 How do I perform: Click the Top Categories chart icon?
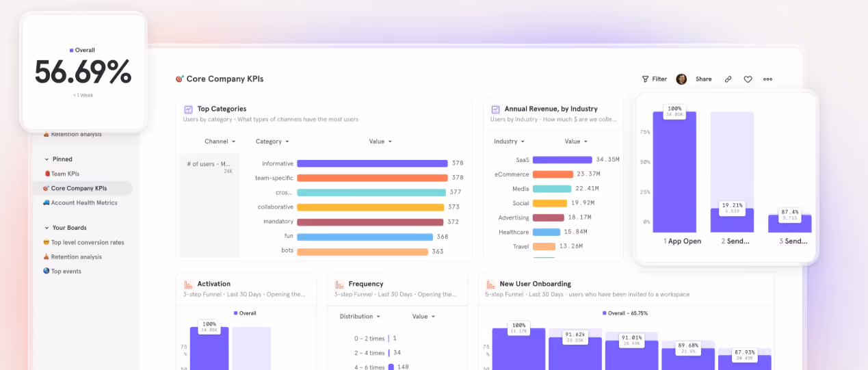coord(188,109)
